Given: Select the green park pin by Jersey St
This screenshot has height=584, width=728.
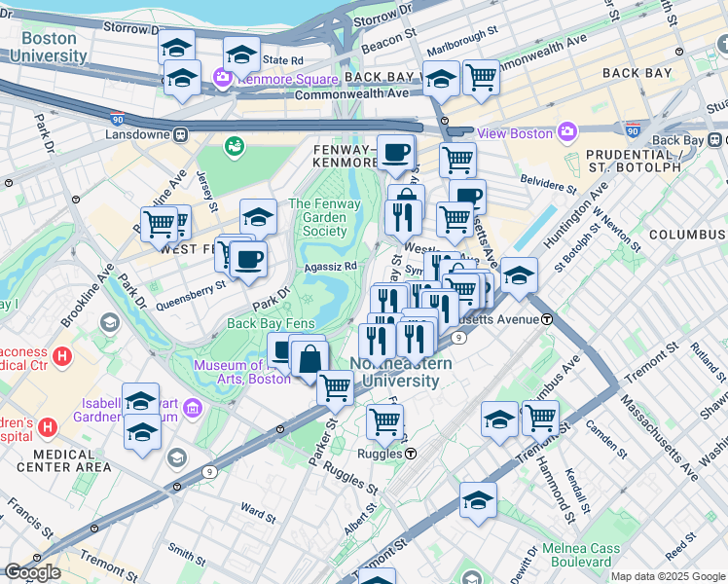Looking at the screenshot, I should tap(235, 148).
